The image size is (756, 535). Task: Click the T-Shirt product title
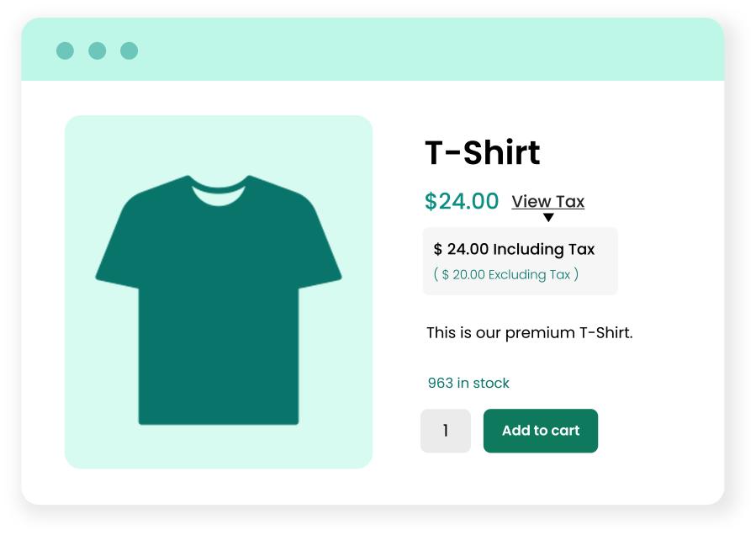coord(482,152)
